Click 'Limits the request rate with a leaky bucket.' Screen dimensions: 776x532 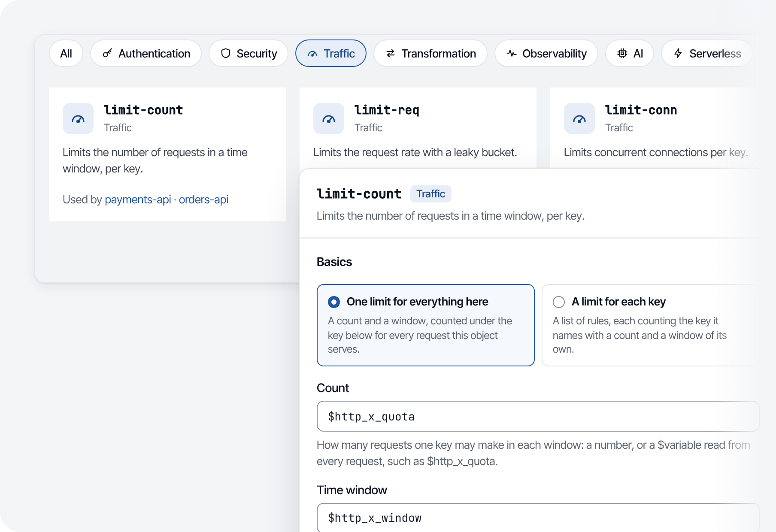(x=415, y=152)
